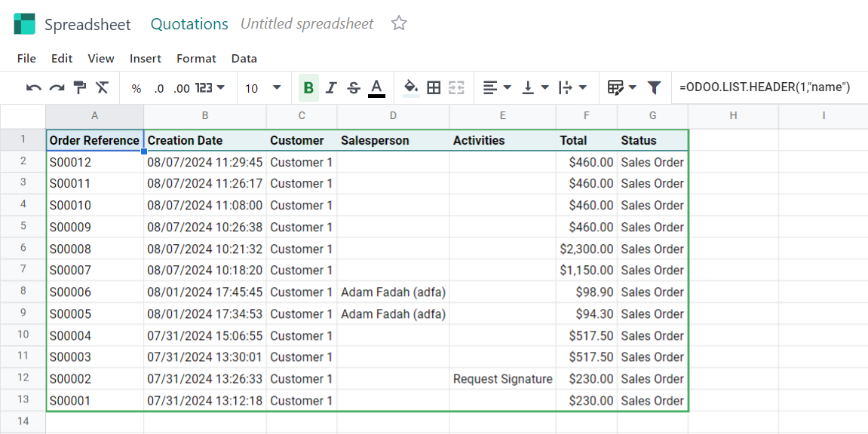Click the Filter funnel icon

click(655, 88)
